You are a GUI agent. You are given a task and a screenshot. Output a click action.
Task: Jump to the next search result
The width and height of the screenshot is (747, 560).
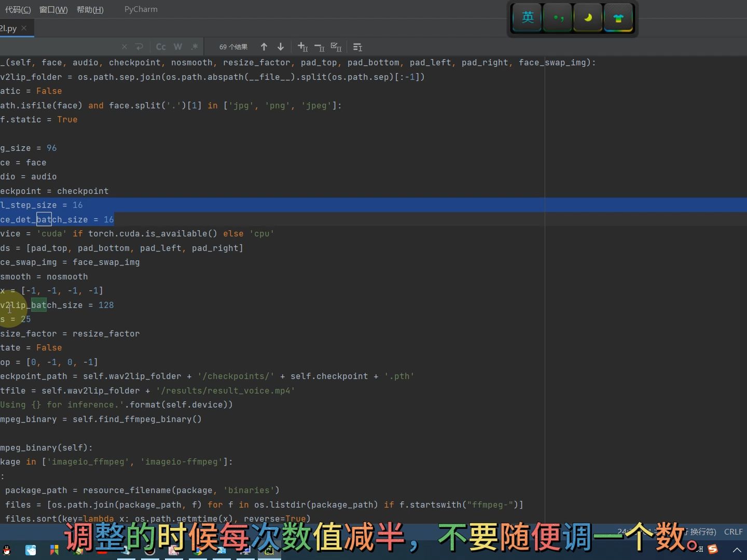tap(281, 47)
